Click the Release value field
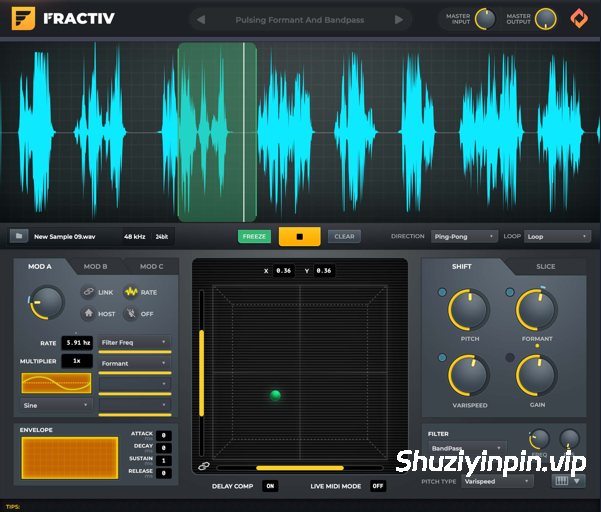601x512 pixels. [164, 473]
